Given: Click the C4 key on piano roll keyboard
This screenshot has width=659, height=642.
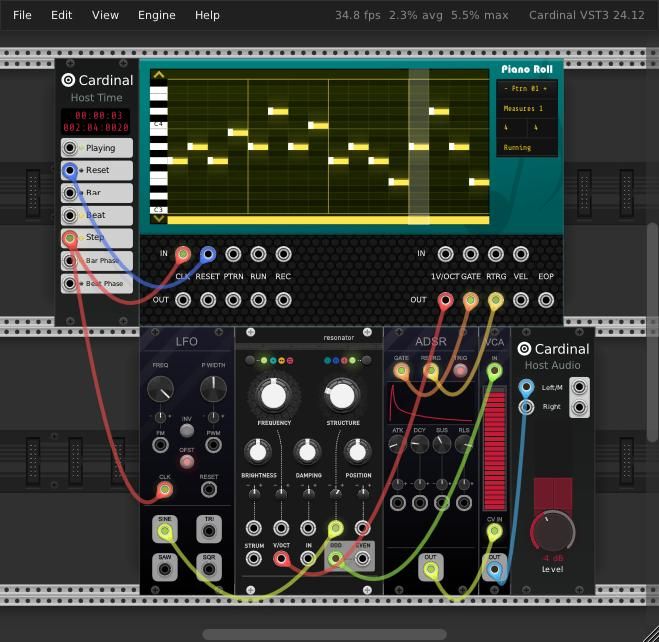Looking at the screenshot, I should [x=158, y=124].
